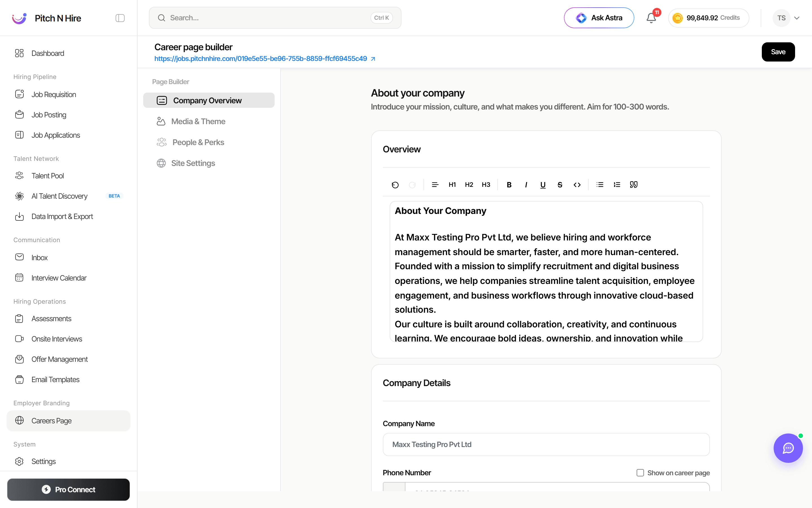Click inside the Overview text editor
This screenshot has height=508, width=812.
pyautogui.click(x=546, y=271)
